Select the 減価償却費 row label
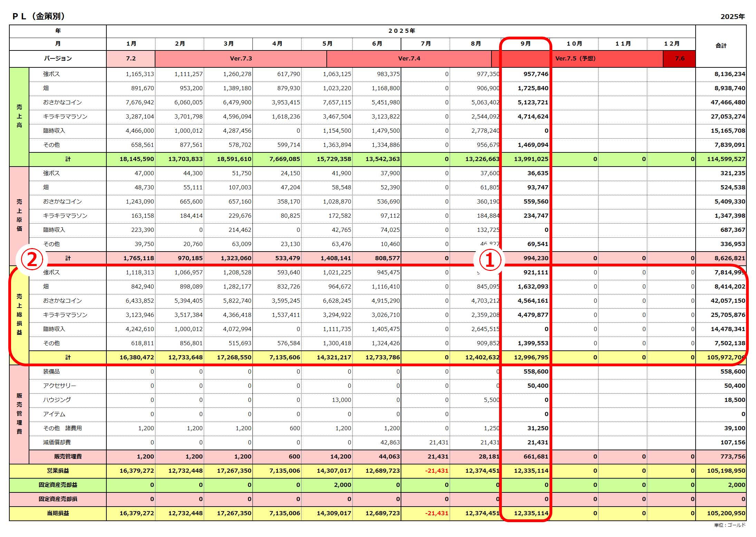Screen dimensions: 756x537 click(x=57, y=442)
